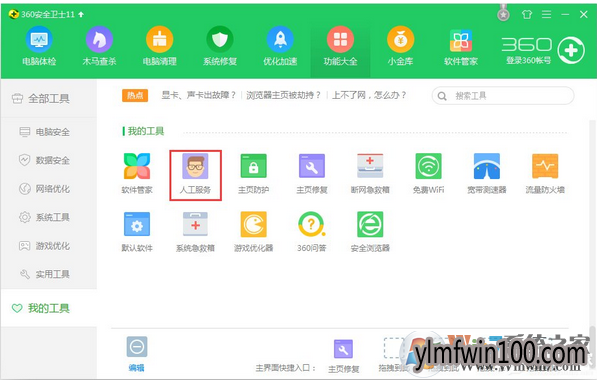Launch 安全浏览器 tool
Viewport: 597px width, 380px height.
coord(370,232)
